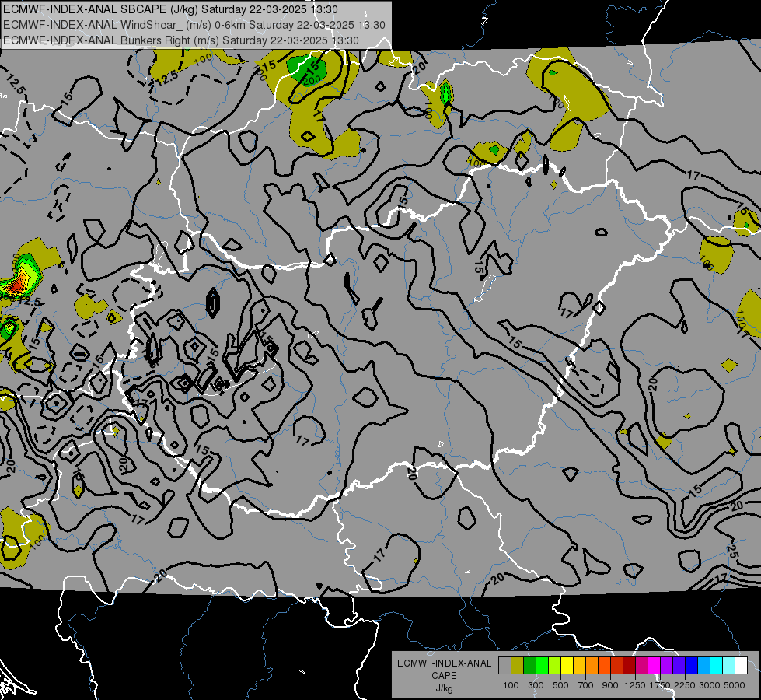
Task: Click the 500 tick label in the legend
Action: tap(560, 685)
